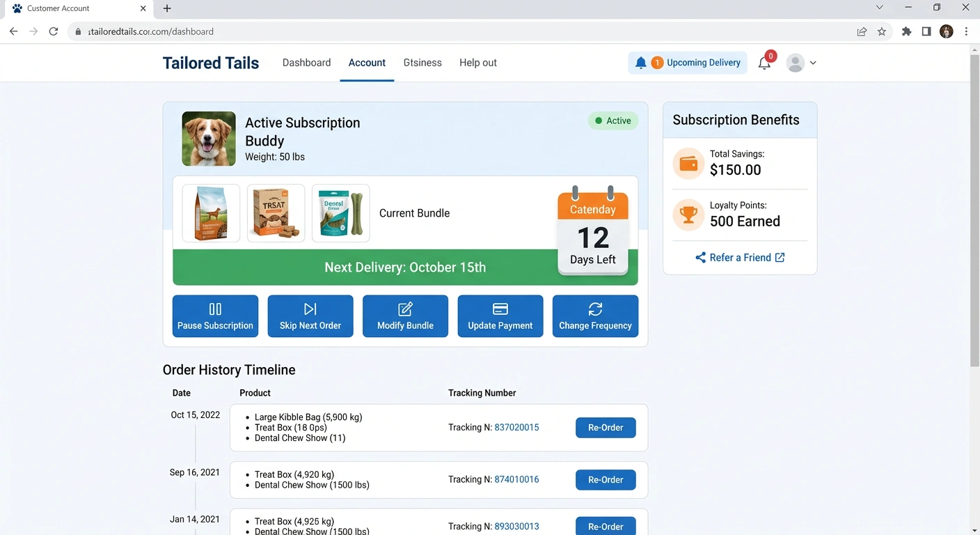Bookmark this page with star icon
This screenshot has height=535, width=980.
tap(882, 31)
